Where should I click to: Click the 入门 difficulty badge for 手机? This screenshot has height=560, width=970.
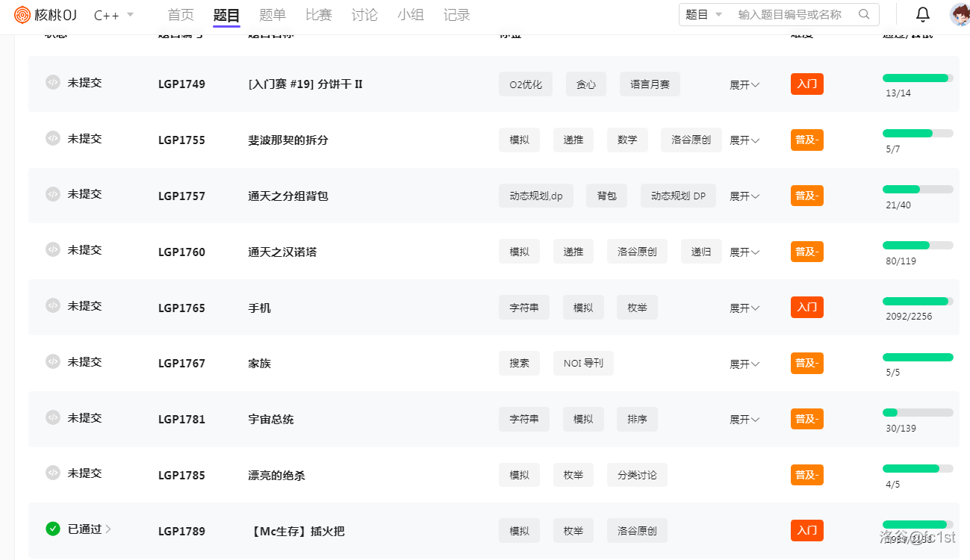[x=806, y=308]
